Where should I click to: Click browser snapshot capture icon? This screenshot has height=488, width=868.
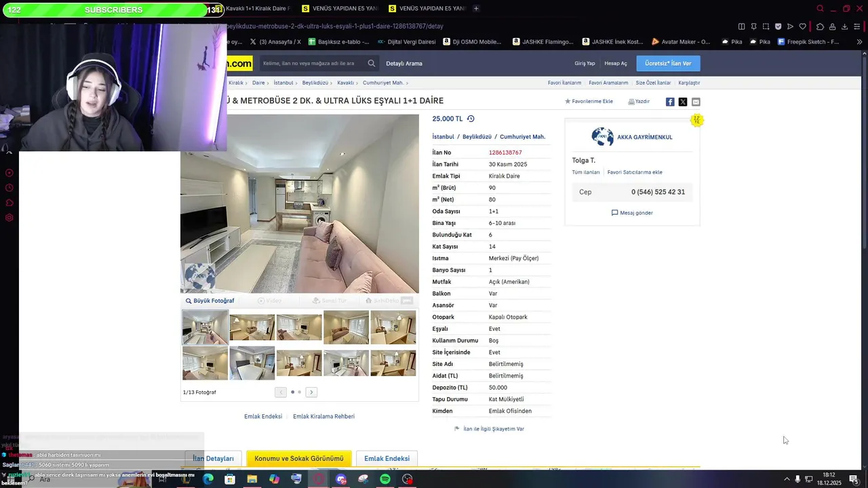766,26
